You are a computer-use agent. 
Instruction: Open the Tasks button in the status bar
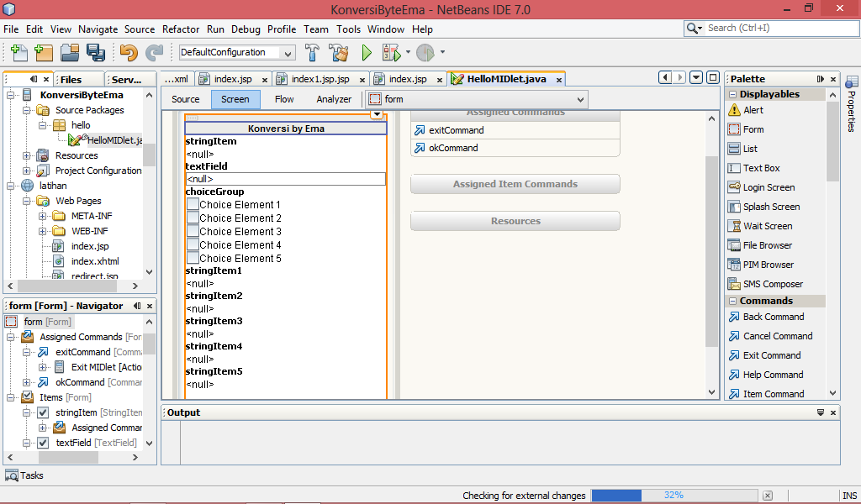[24, 475]
